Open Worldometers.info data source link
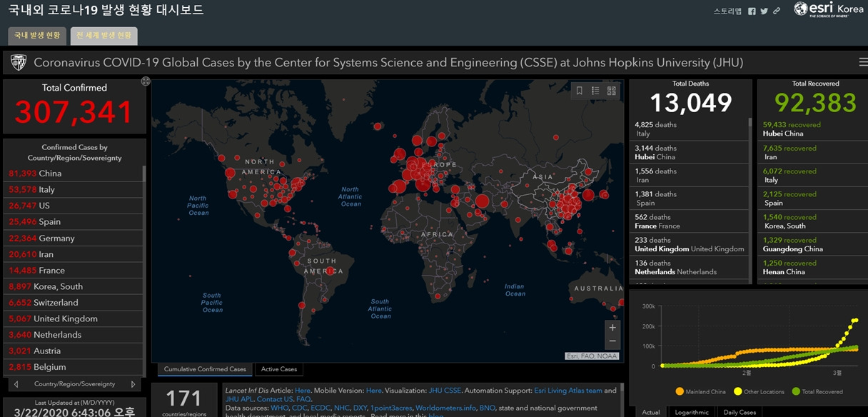Image resolution: width=868 pixels, height=417 pixels. pyautogui.click(x=445, y=408)
